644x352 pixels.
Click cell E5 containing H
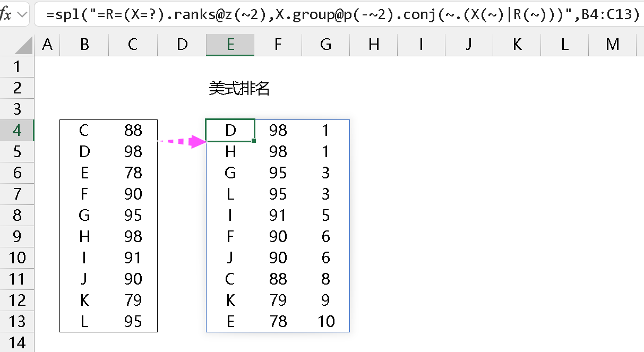230,152
